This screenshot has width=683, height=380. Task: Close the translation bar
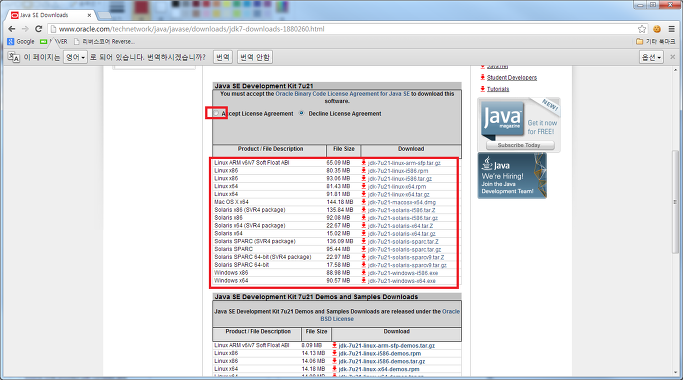[673, 57]
